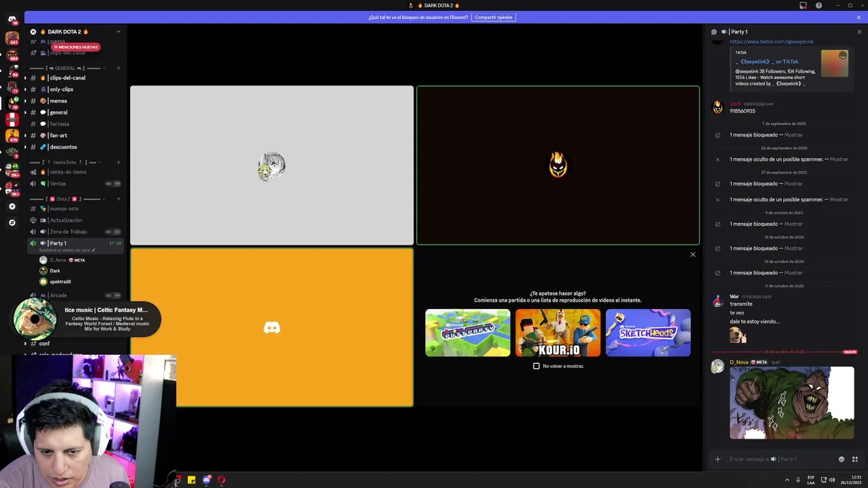Open the server icon with 570 badge
The width and height of the screenshot is (868, 488).
[12, 136]
